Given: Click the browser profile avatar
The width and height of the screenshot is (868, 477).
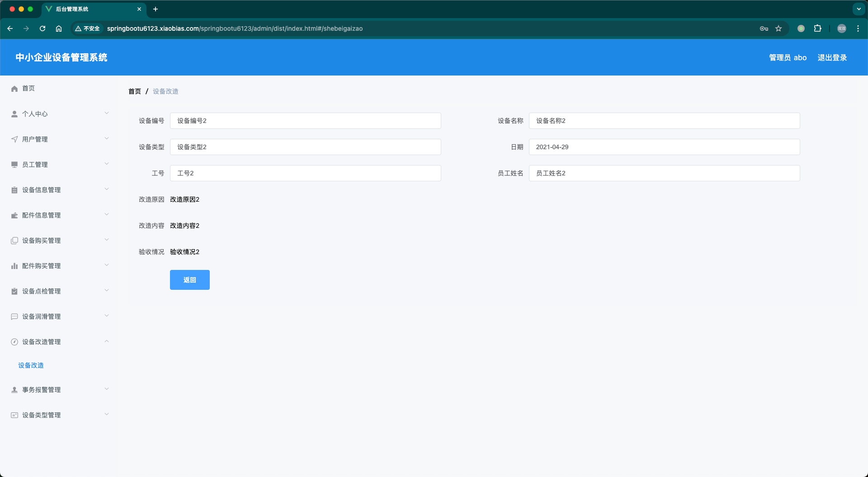Looking at the screenshot, I should coord(842,28).
